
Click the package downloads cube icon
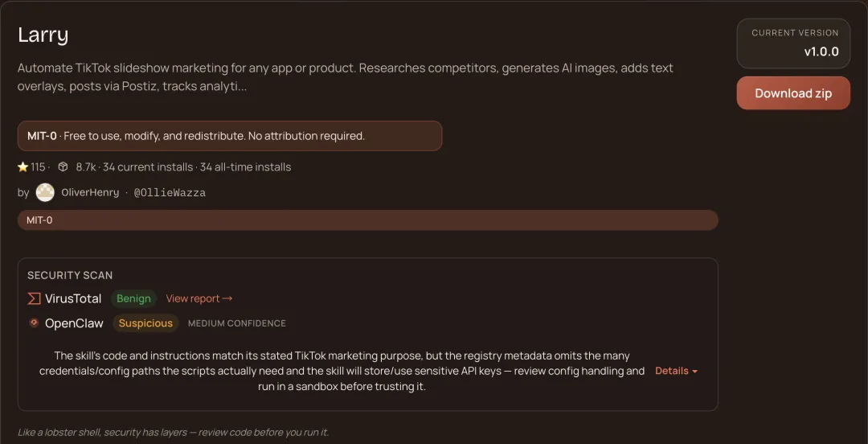(63, 167)
